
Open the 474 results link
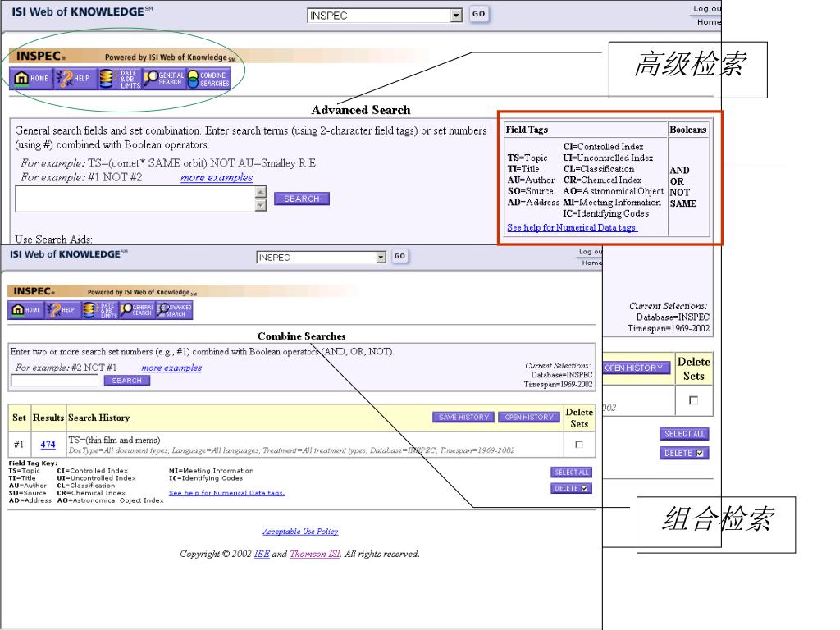tap(48, 444)
